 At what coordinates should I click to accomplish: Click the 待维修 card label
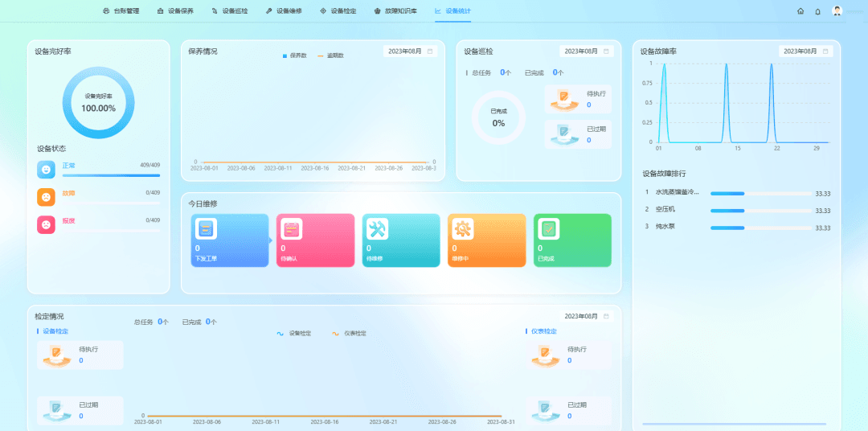(375, 259)
